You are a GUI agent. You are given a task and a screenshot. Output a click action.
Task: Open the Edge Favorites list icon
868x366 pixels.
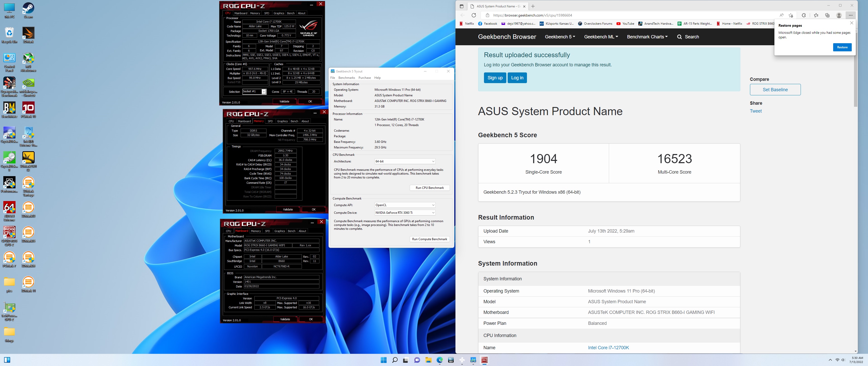pos(816,15)
